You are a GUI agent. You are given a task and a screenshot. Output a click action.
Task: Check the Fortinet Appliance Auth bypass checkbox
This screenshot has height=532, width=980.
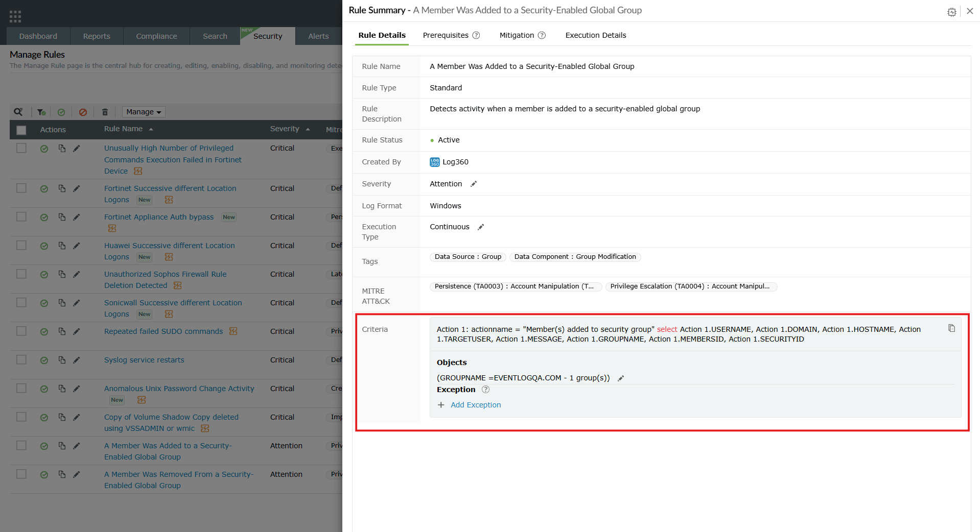[21, 217]
